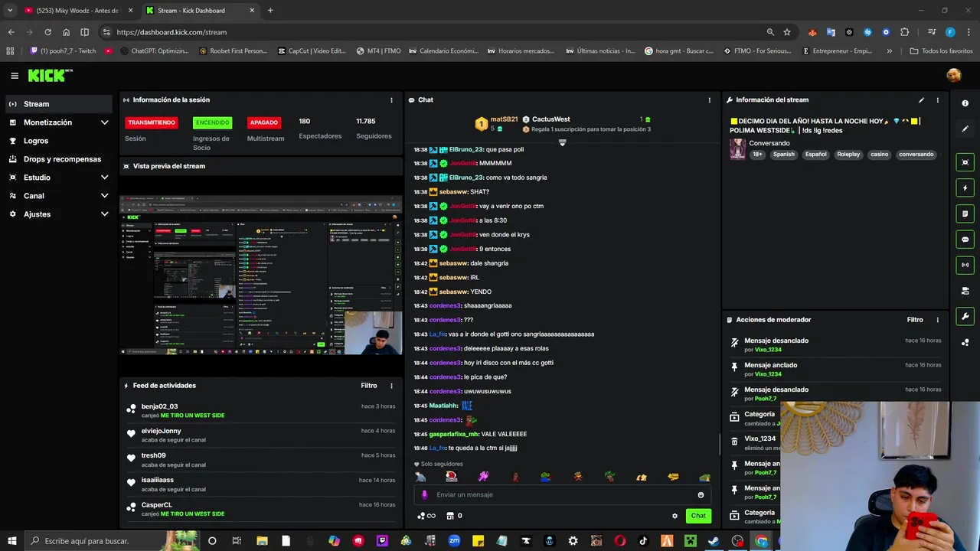Click the casino stream tag
Viewport: 980px width, 551px height.
[x=879, y=155]
